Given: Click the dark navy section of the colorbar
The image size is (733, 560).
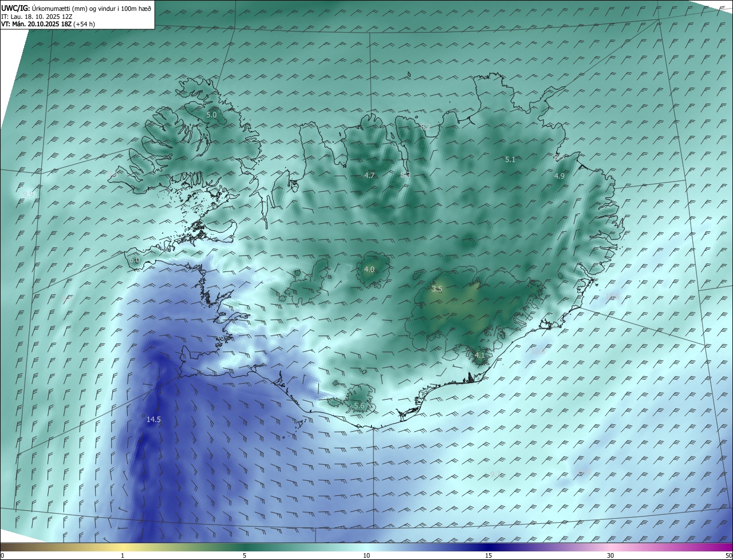Looking at the screenshot, I should point(488,547).
